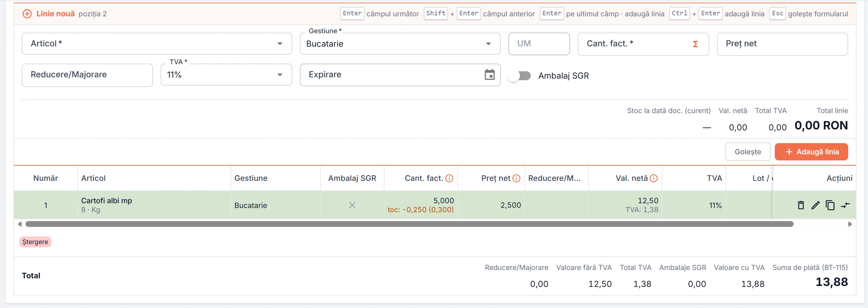
Task: Click the 2,500 price cell
Action: [491, 205]
